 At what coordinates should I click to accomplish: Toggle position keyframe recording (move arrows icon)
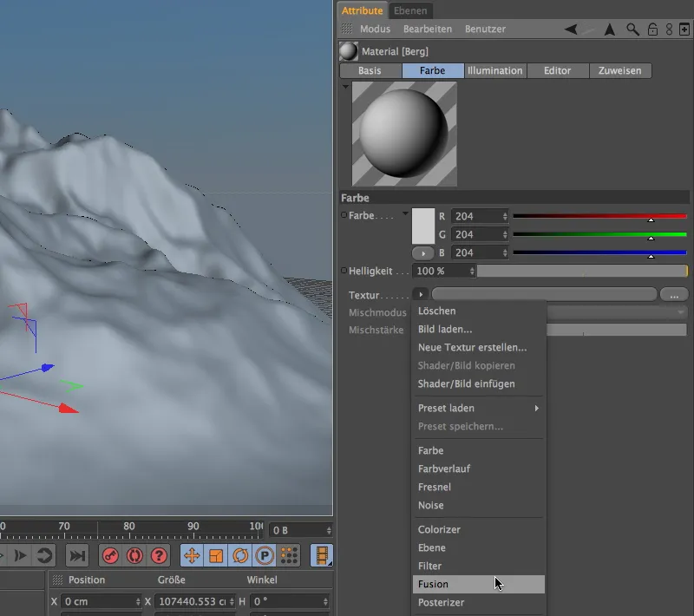point(193,556)
